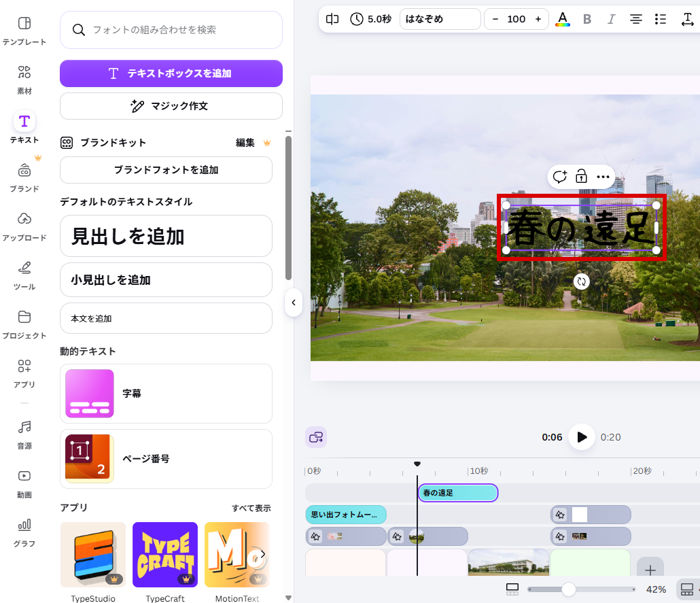Adjust the zoom slider handle
Image resolution: width=700 pixels, height=603 pixels.
click(568, 589)
